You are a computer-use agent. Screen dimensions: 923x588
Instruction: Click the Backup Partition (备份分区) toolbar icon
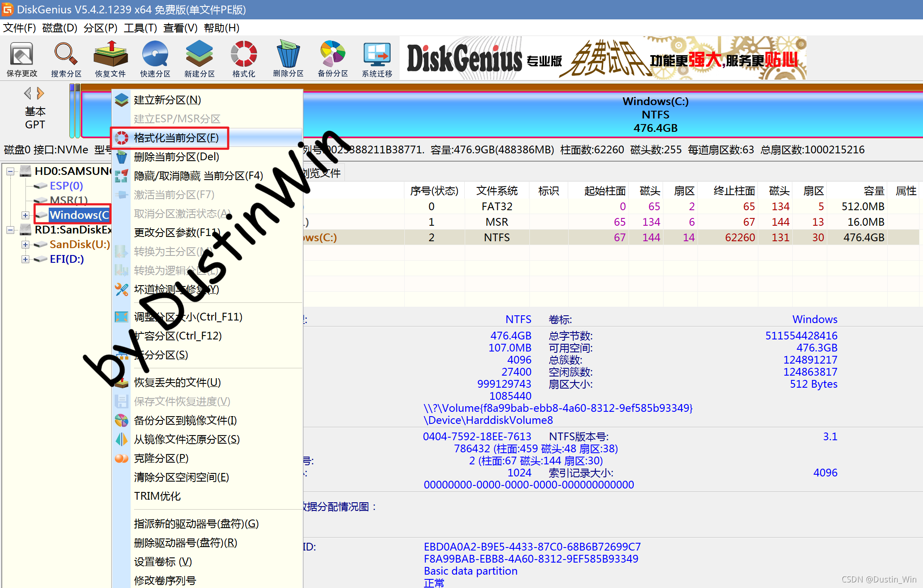coord(333,59)
